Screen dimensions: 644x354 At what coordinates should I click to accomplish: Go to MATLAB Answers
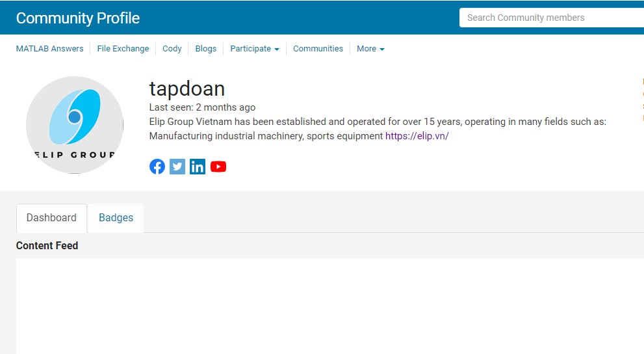[x=49, y=49]
